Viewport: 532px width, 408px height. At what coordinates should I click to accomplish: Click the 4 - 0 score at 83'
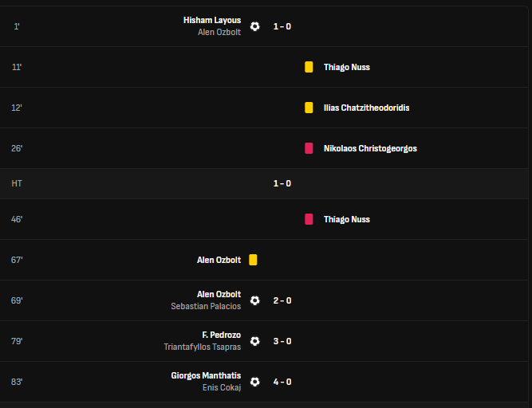[282, 382]
